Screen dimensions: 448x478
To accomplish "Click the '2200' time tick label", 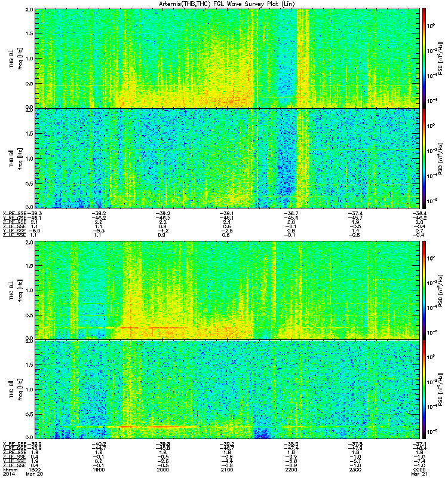I will coord(291,470).
